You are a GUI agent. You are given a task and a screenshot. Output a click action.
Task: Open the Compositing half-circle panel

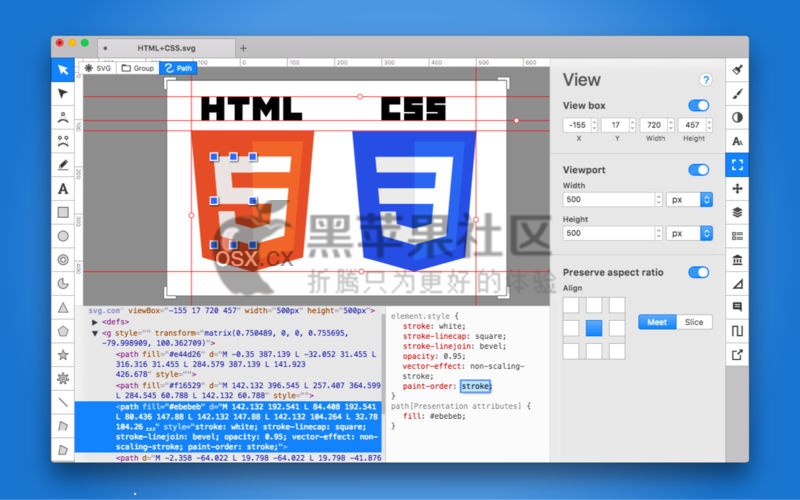point(737,117)
